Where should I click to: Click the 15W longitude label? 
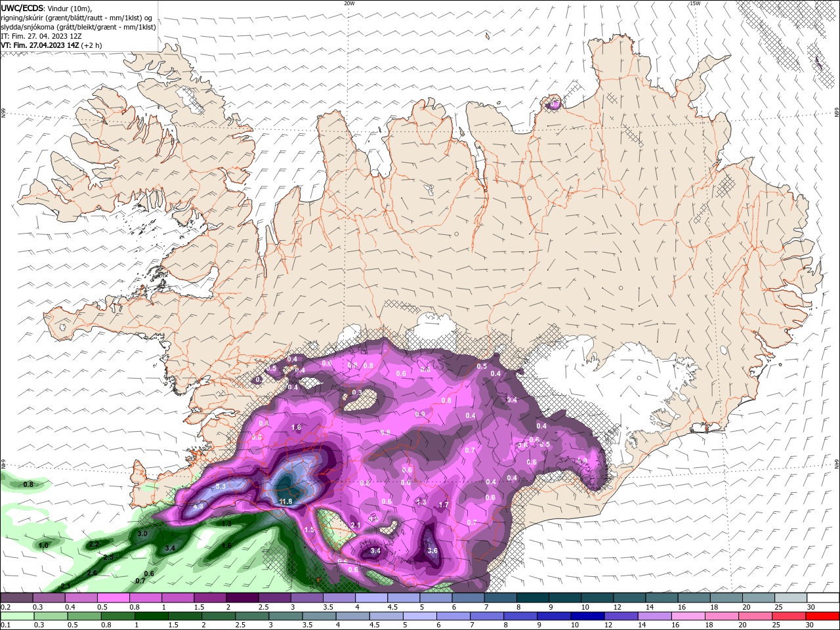695,3
